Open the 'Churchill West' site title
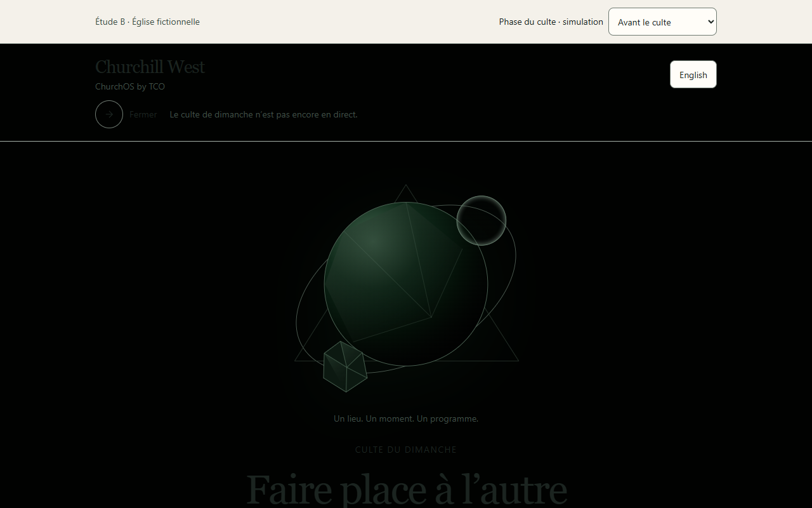 click(150, 67)
